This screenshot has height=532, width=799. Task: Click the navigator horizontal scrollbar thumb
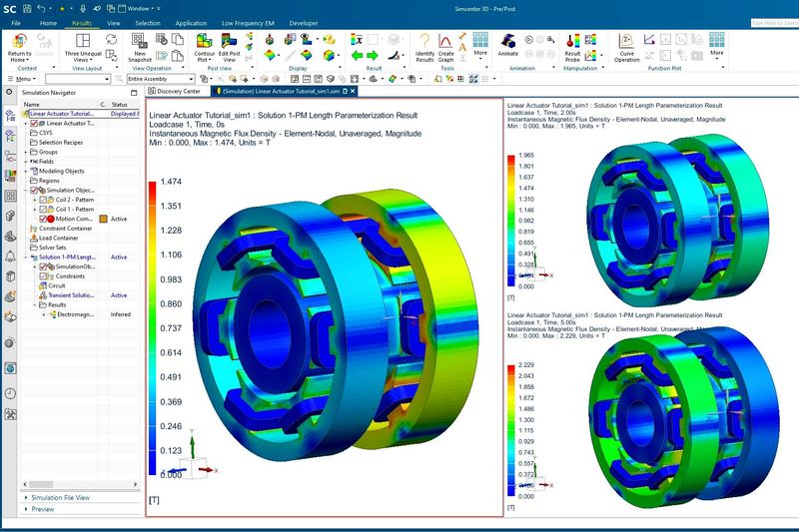tap(41, 484)
